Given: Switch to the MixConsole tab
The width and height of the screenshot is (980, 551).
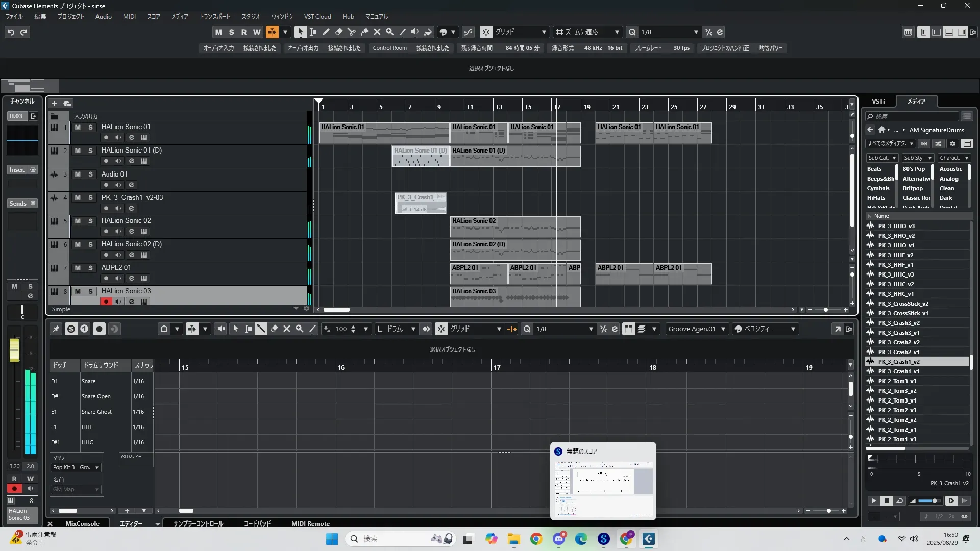Looking at the screenshot, I should click(82, 523).
